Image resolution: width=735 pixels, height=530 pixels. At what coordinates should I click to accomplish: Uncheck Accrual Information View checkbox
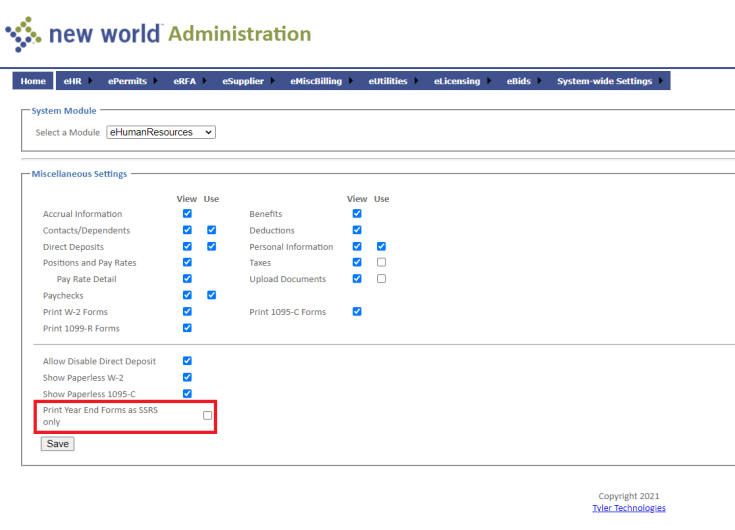pyautogui.click(x=187, y=214)
